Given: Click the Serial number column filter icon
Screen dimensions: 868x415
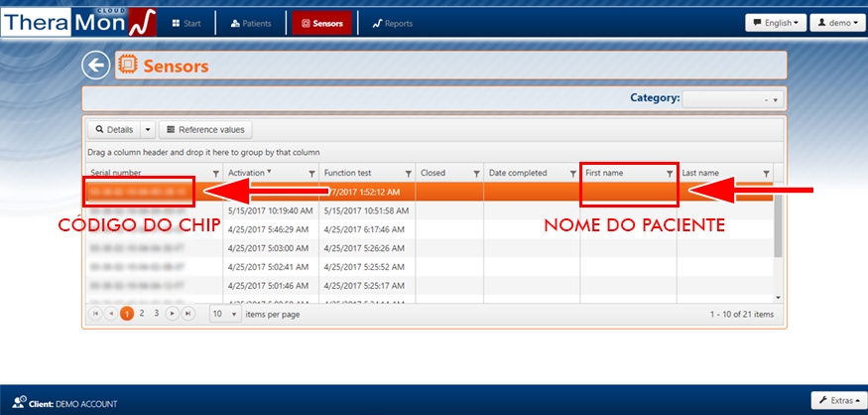Looking at the screenshot, I should (x=215, y=173).
